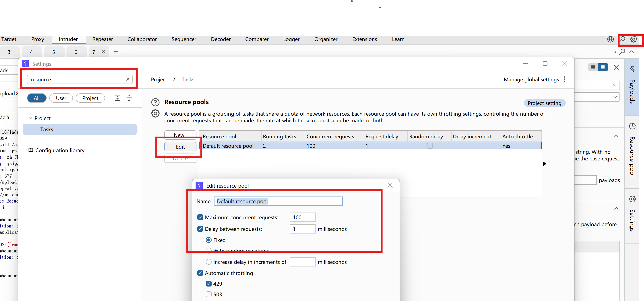The height and width of the screenshot is (301, 644).
Task: Enable the 503 status checkbox
Action: pyautogui.click(x=208, y=294)
